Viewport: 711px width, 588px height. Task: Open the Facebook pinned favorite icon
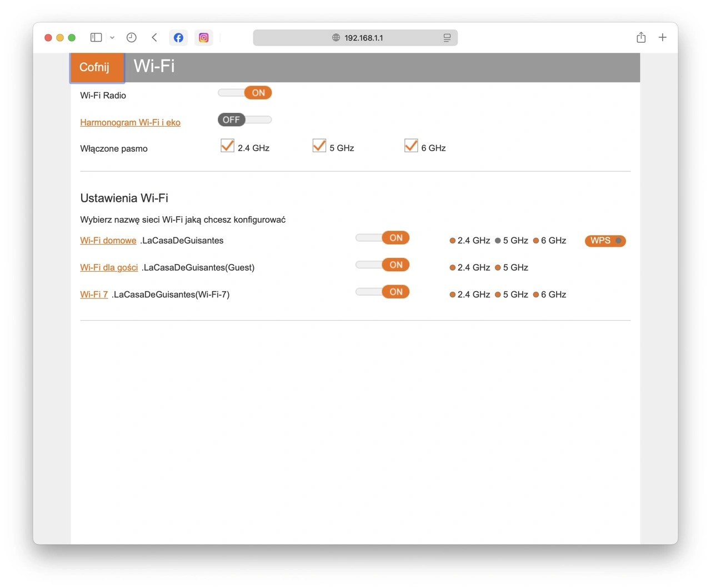[178, 37]
